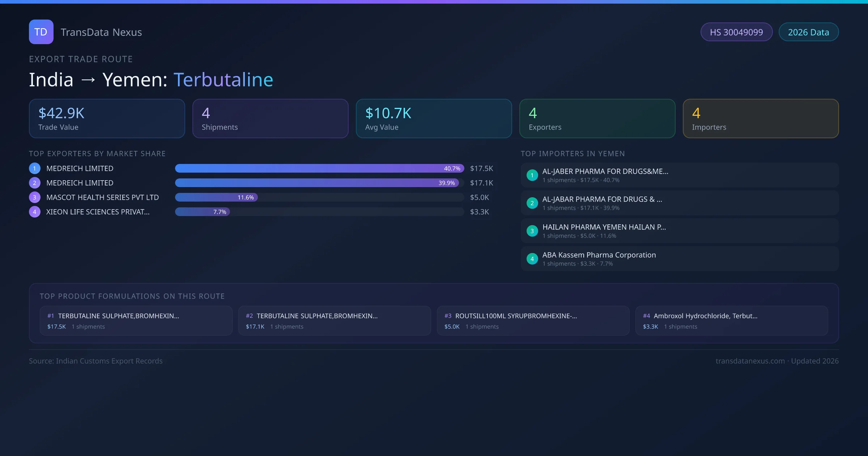The image size is (868, 456).
Task: Click green rank 4 badge for ABA Kassem
Action: (x=532, y=259)
